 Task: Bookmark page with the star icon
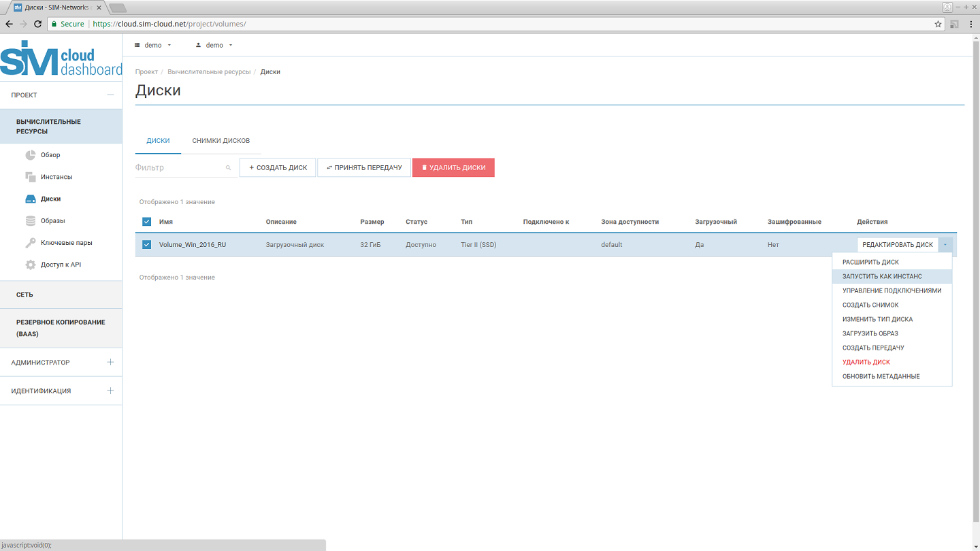coord(938,24)
